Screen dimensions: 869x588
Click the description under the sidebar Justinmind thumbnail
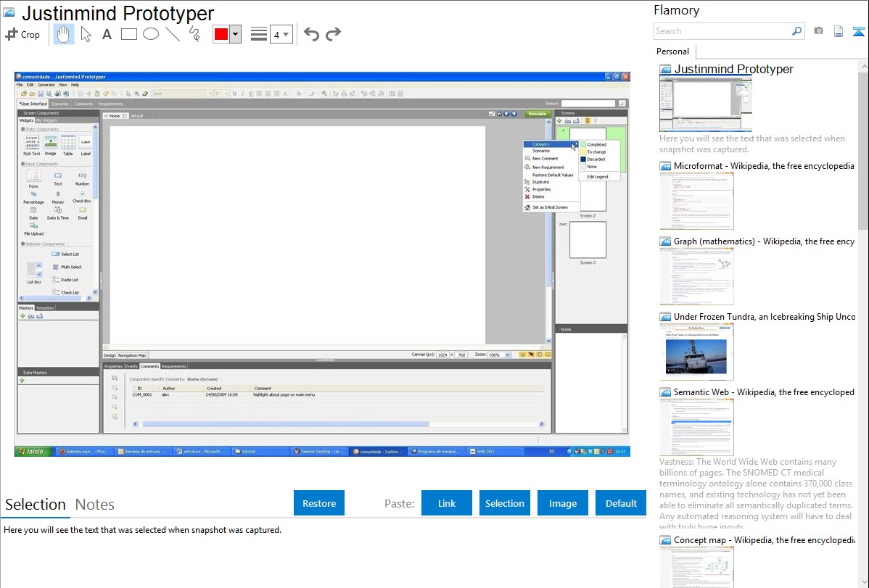click(752, 144)
